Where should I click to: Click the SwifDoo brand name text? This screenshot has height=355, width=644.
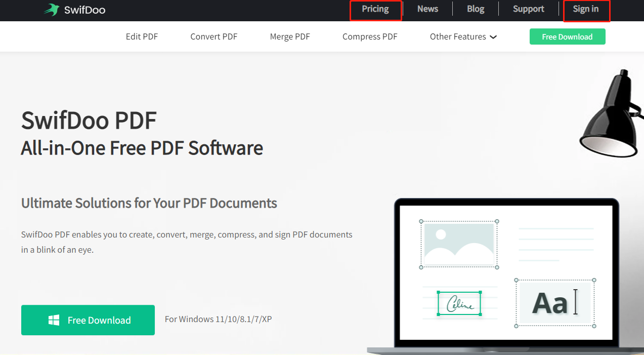click(84, 10)
